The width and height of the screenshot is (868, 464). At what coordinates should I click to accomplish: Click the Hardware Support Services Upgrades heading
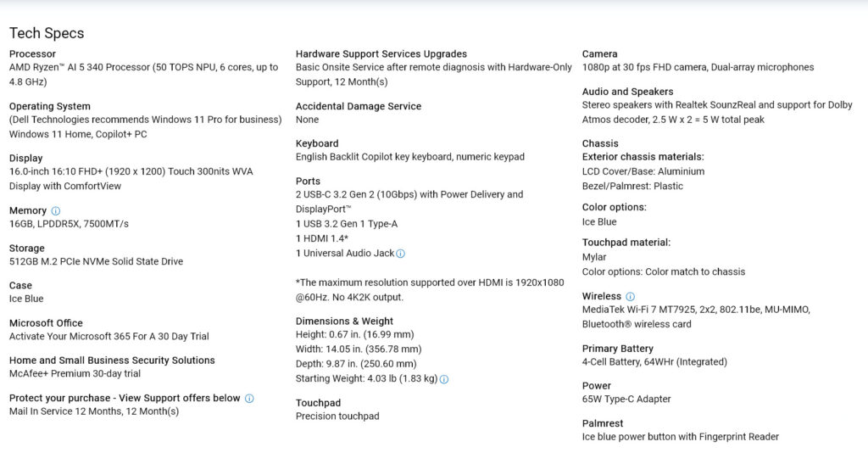point(381,54)
